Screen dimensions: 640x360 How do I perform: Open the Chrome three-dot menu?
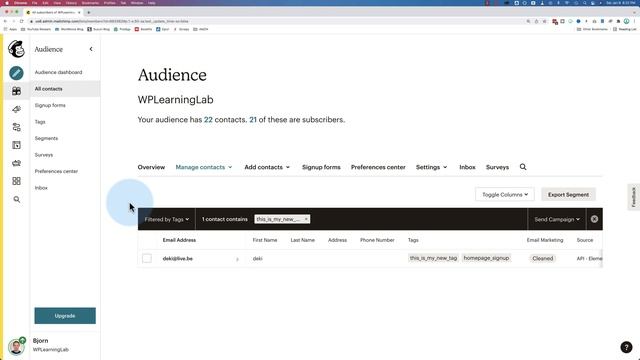(x=634, y=21)
